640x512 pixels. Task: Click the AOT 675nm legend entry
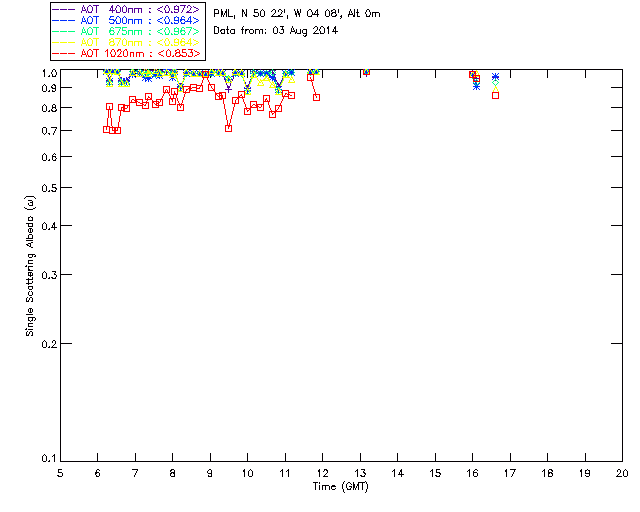click(127, 31)
